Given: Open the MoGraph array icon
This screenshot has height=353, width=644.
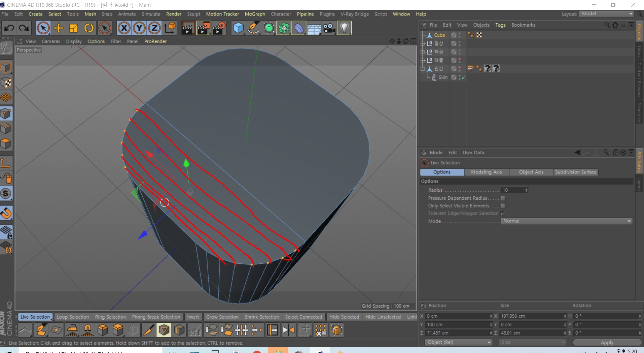Looking at the screenshot, I should pos(284,28).
